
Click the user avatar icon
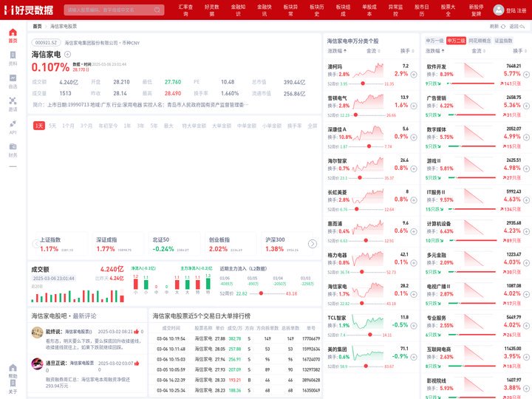[x=498, y=10]
